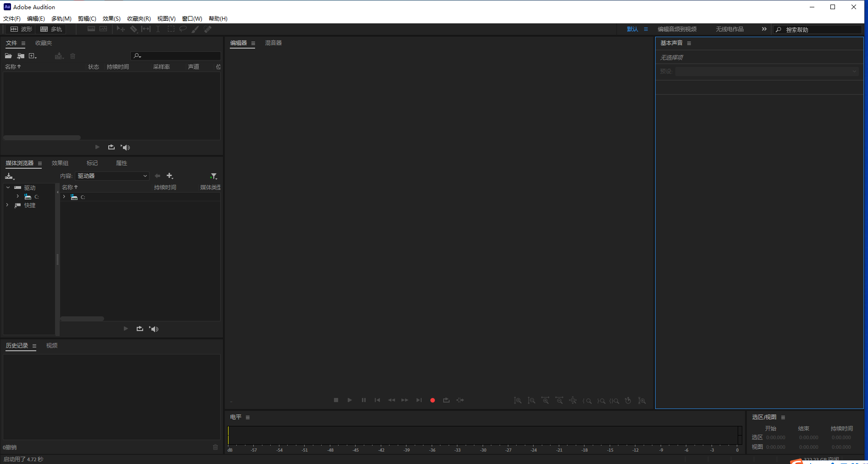Click the 搜索帮助 search field
This screenshot has height=464, width=868.
821,30
